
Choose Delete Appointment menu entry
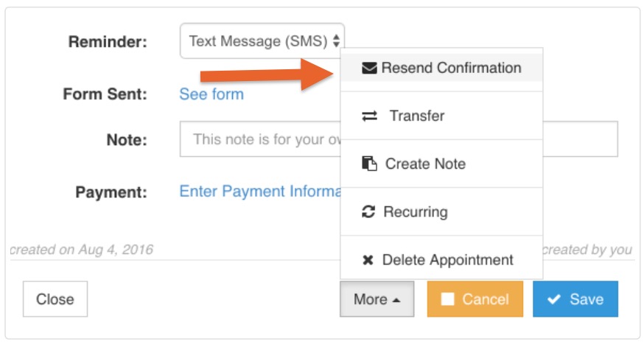(441, 259)
